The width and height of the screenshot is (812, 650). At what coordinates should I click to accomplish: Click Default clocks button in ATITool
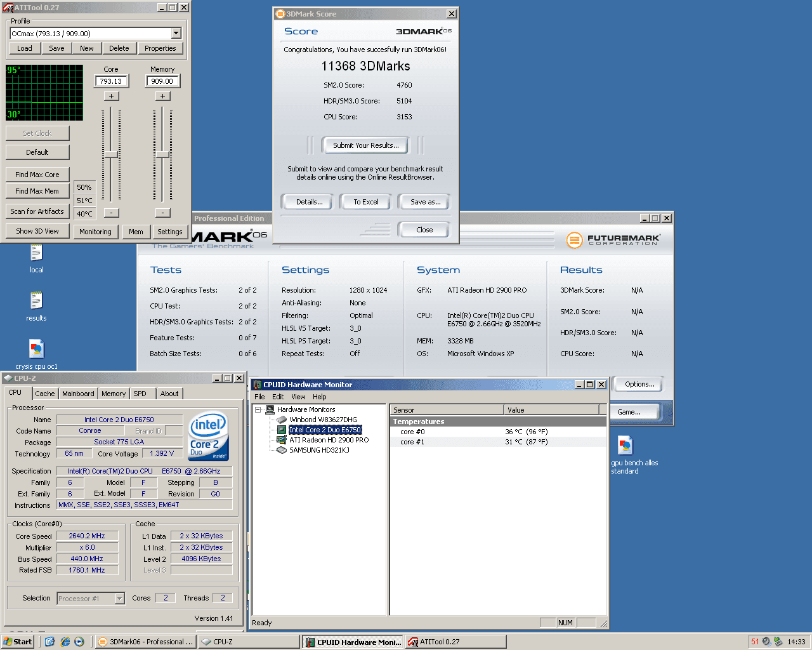(37, 152)
